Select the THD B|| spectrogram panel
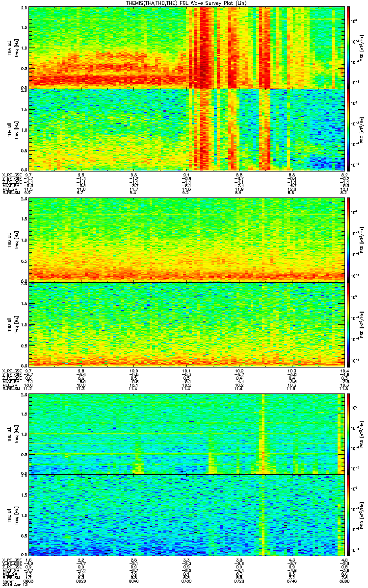The height and width of the screenshot is (588, 368). (x=187, y=323)
